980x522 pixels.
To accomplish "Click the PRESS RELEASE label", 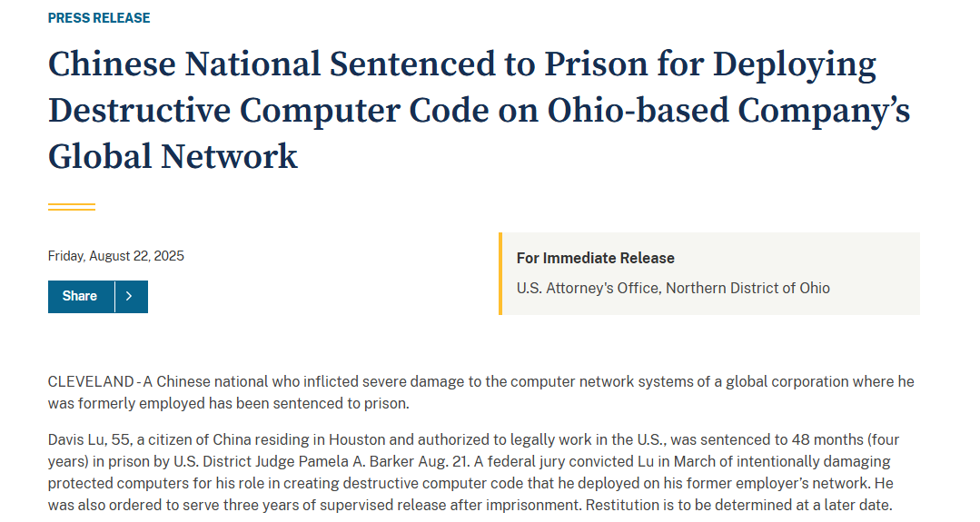I will coord(99,18).
